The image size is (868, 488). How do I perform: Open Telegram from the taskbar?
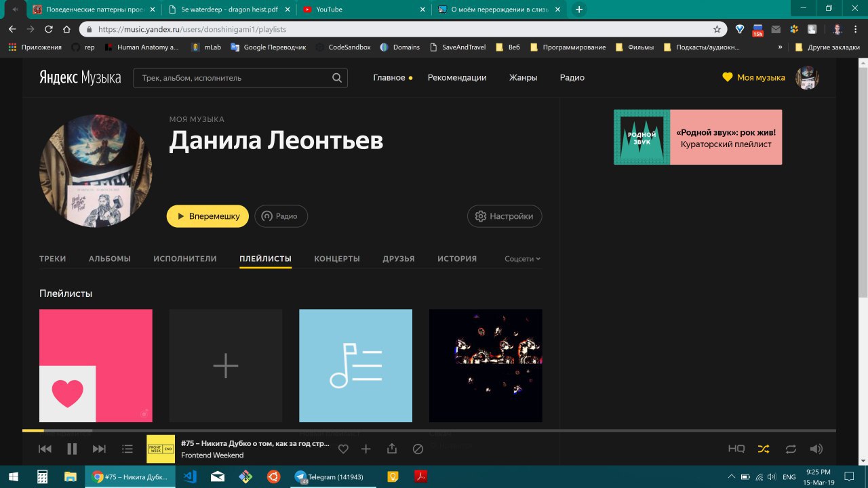click(x=334, y=476)
